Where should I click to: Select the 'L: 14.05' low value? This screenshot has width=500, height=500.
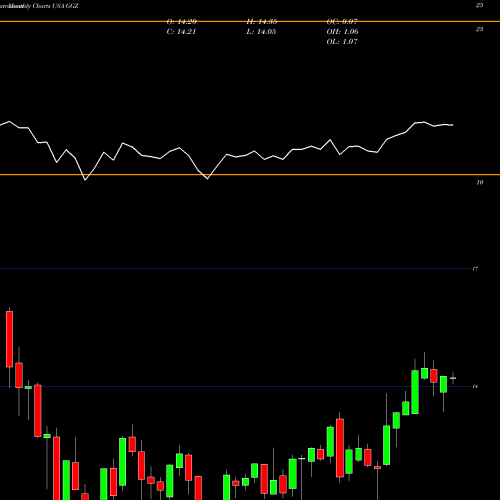point(261,32)
